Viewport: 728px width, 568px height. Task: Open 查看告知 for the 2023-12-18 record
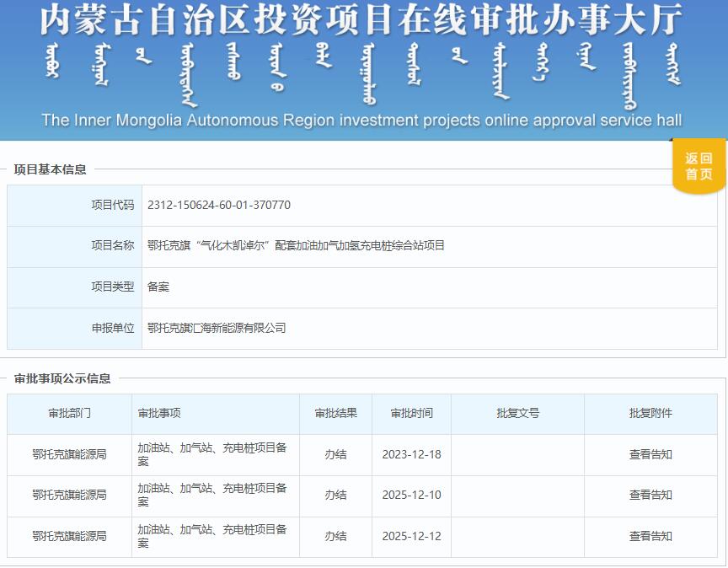[650, 454]
